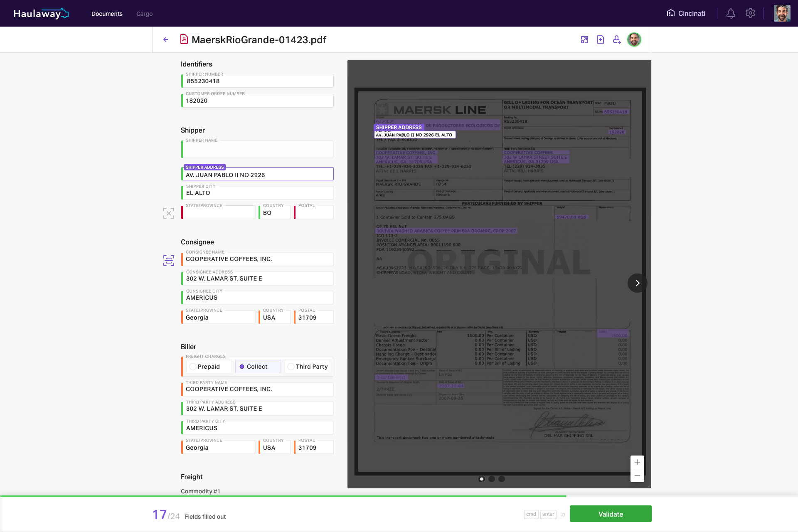The image size is (798, 532).
Task: Click the clear selection icon beside State/Province
Action: tap(169, 213)
